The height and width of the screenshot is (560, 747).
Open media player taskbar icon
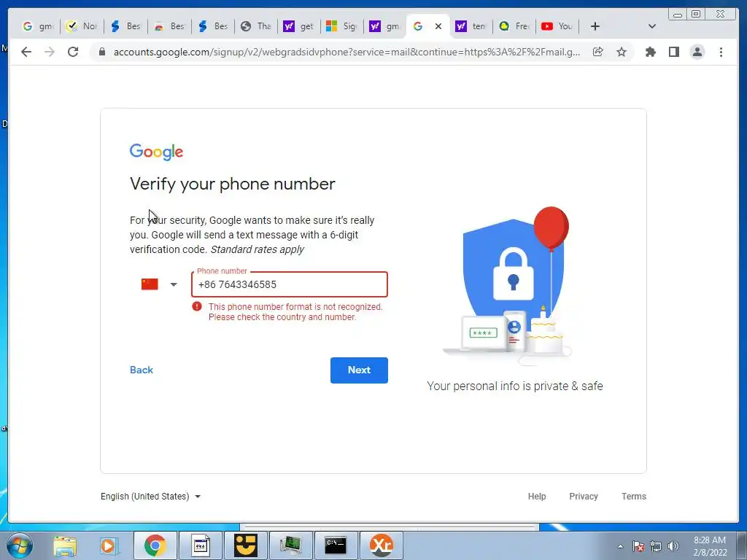(x=108, y=545)
